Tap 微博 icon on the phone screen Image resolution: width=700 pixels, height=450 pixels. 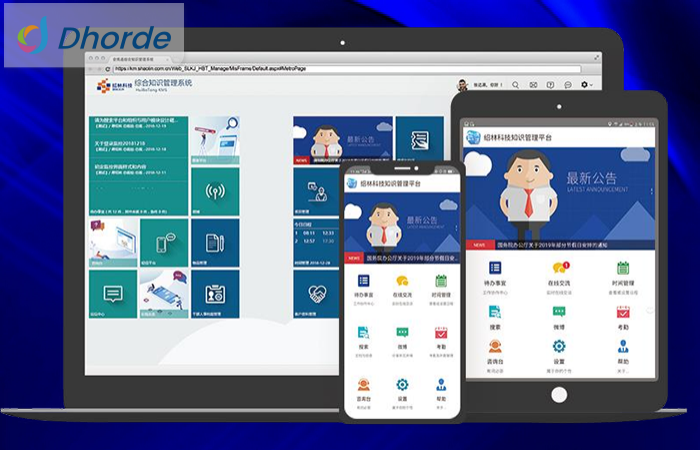[x=402, y=332]
